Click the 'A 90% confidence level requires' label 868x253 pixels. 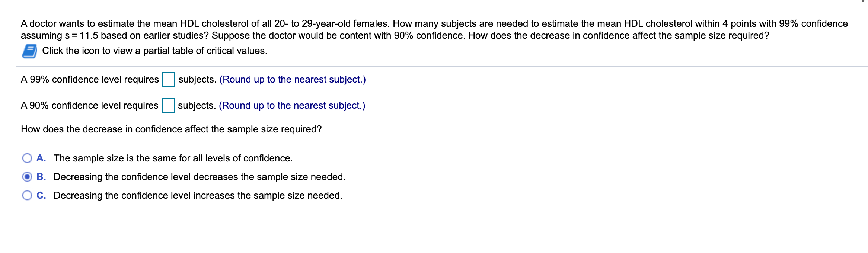(x=89, y=106)
